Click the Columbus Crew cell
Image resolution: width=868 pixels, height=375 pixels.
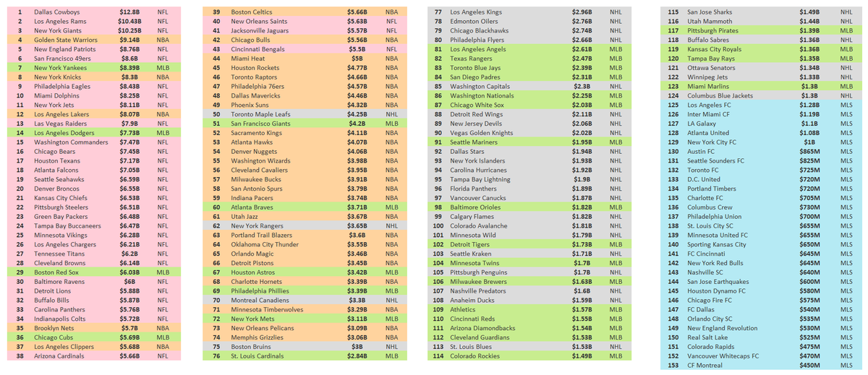pos(710,207)
